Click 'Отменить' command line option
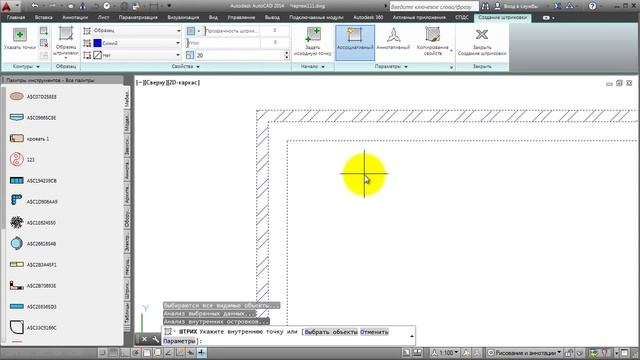The width and height of the screenshot is (640, 360). [x=374, y=332]
